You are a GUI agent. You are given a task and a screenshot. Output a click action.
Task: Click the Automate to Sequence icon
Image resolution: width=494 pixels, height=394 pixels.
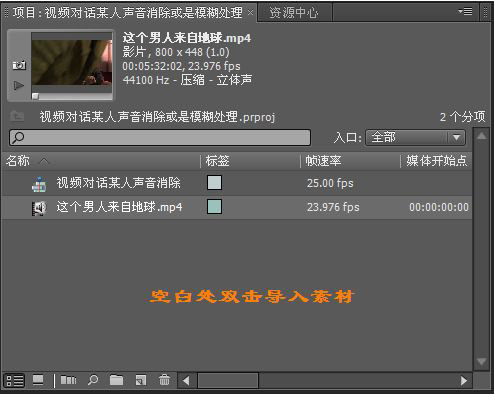[68, 380]
